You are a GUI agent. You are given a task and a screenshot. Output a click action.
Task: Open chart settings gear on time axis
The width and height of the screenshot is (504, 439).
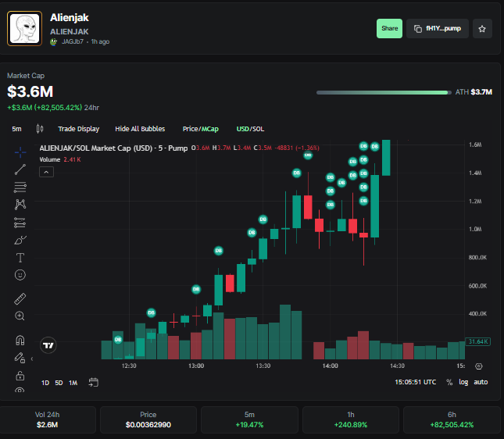click(479, 366)
